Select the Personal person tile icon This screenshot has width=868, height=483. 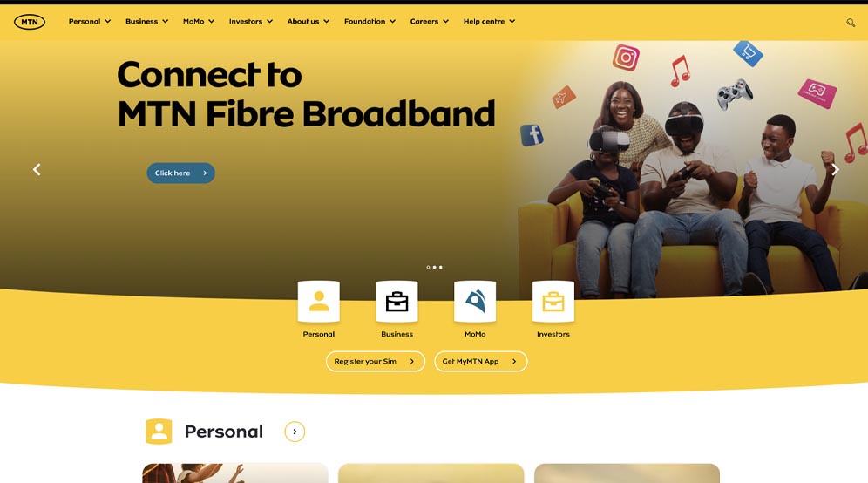[x=319, y=302]
